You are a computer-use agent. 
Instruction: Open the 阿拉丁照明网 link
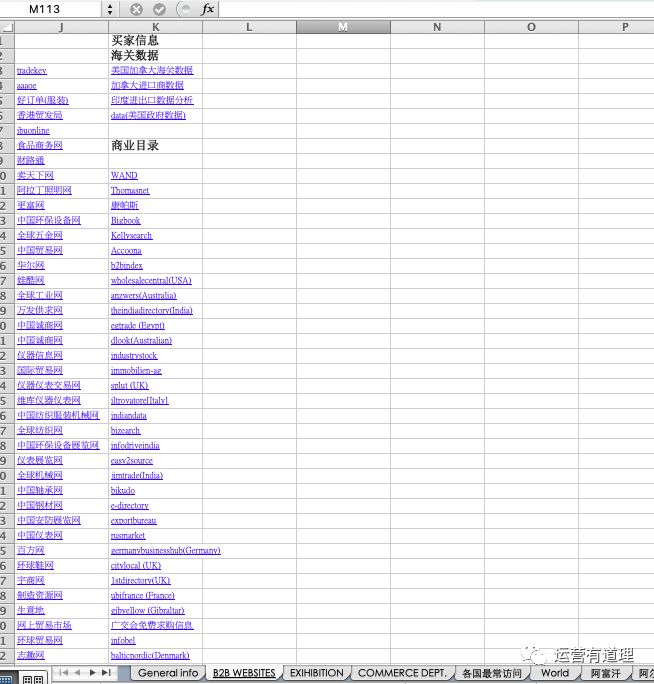[44, 191]
